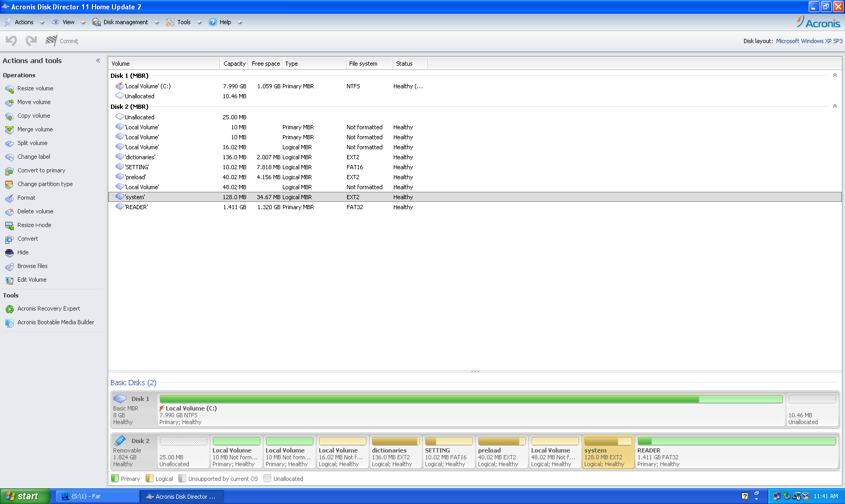Click the Format operation icon
The height and width of the screenshot is (504, 845).
[x=9, y=198]
